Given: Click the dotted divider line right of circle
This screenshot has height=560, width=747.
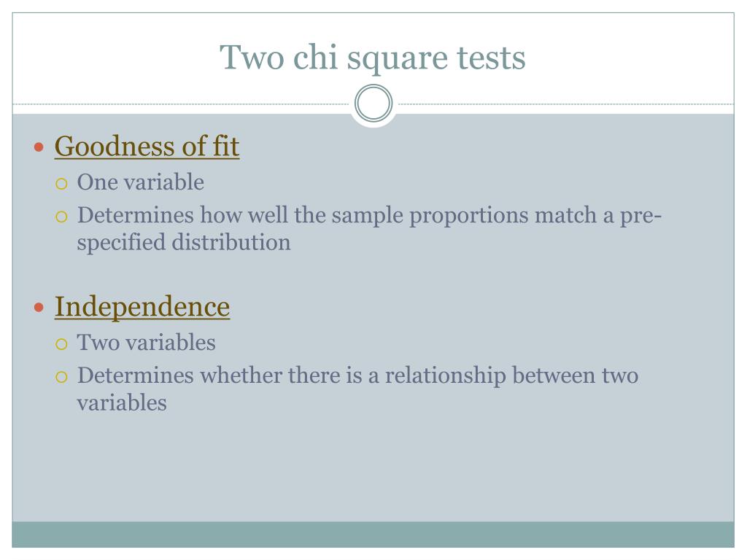Looking at the screenshot, I should coord(566,104).
